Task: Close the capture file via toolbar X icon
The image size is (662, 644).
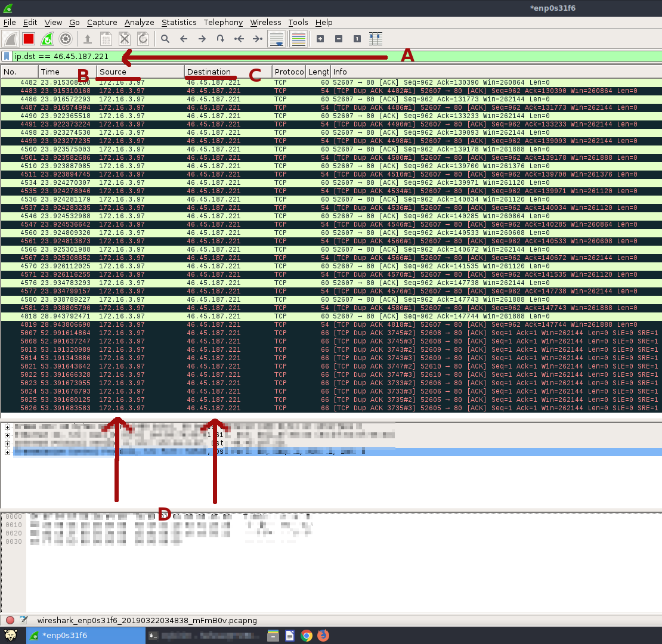Action: [x=125, y=39]
